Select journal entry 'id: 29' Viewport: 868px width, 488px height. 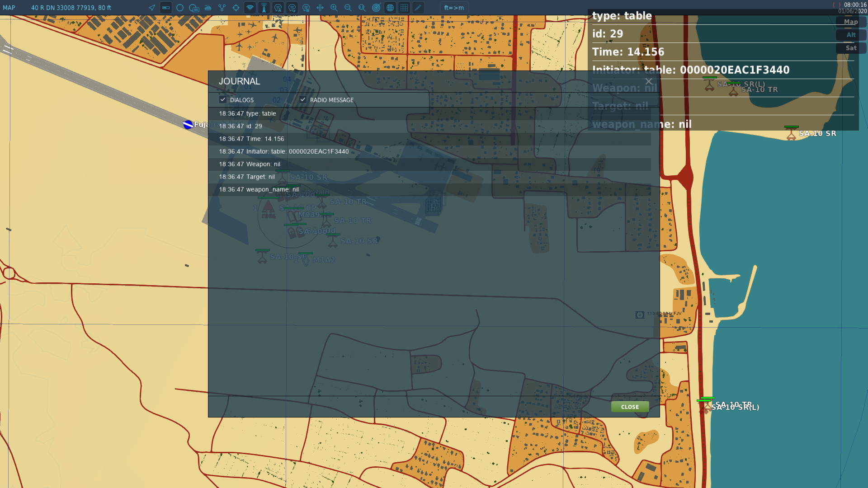pos(429,126)
